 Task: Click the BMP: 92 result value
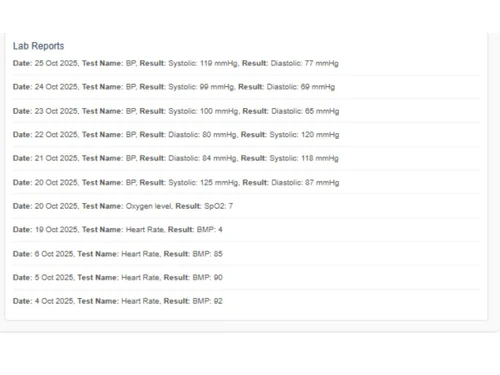pyautogui.click(x=207, y=301)
